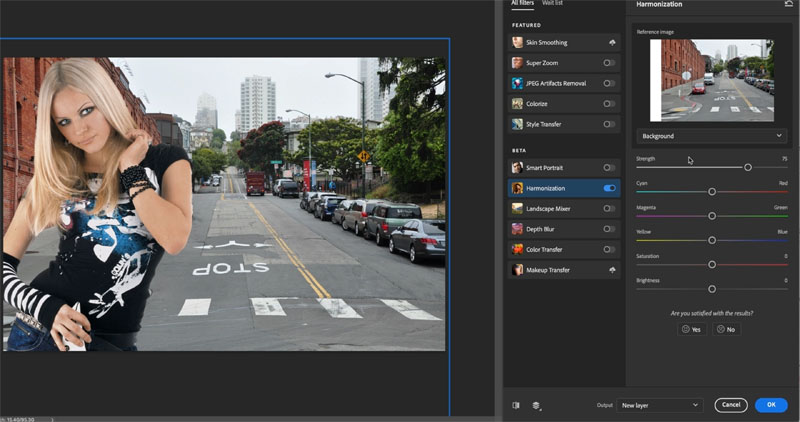Click the Strength slider handle
Screen dimensions: 800x422
click(747, 167)
